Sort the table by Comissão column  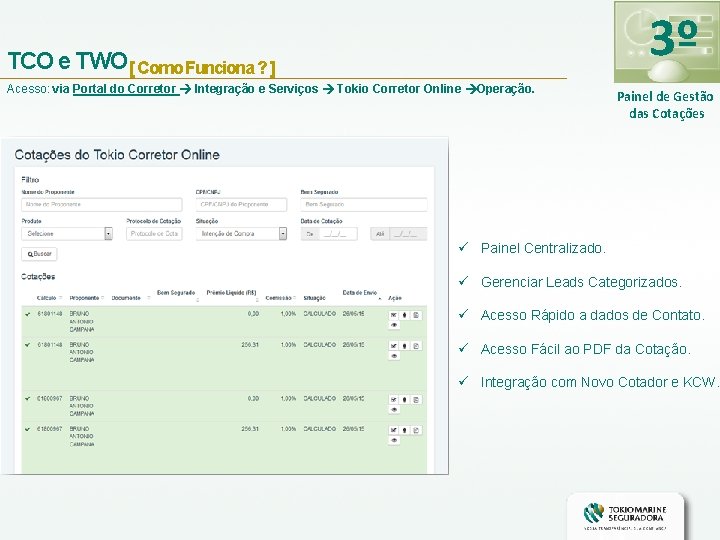coord(281,298)
